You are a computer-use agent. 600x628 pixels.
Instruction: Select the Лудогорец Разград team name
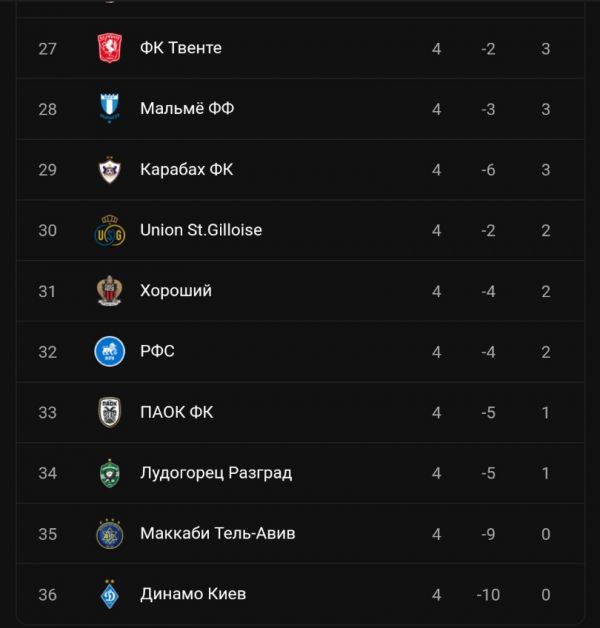pyautogui.click(x=216, y=473)
